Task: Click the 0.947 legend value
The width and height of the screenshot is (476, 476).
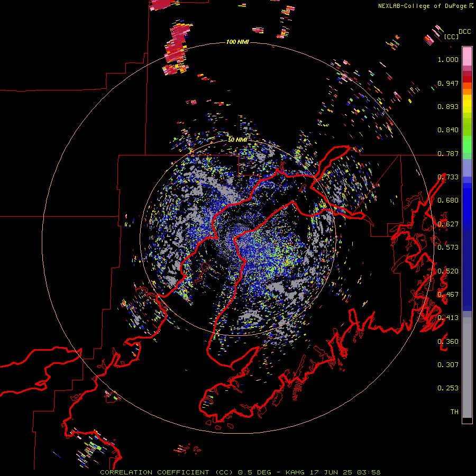Action: [x=448, y=83]
